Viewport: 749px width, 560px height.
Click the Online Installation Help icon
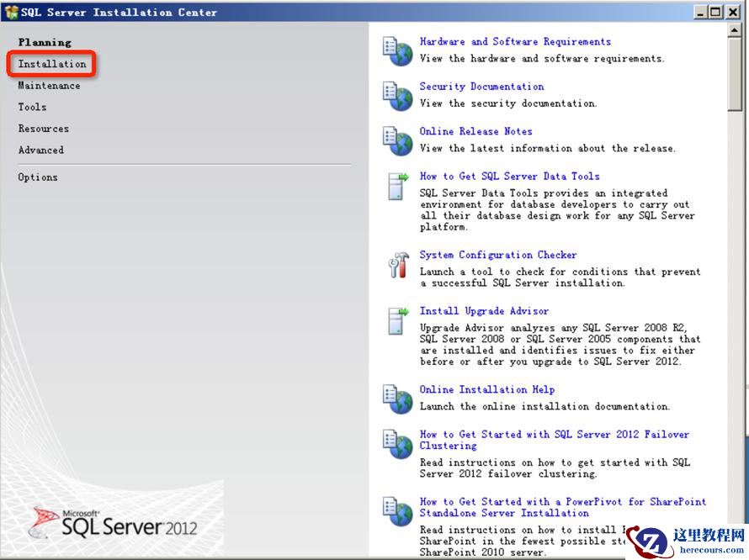[x=397, y=399]
